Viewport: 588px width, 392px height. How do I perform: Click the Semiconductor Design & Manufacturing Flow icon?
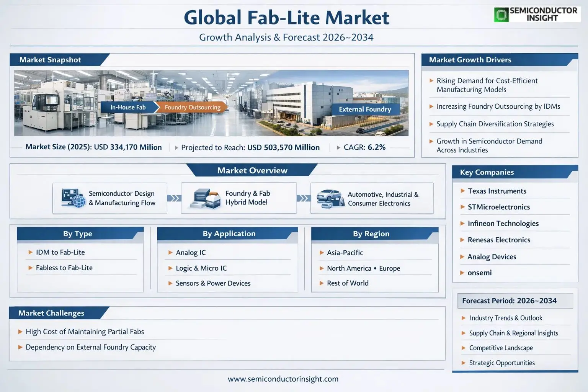tap(73, 198)
